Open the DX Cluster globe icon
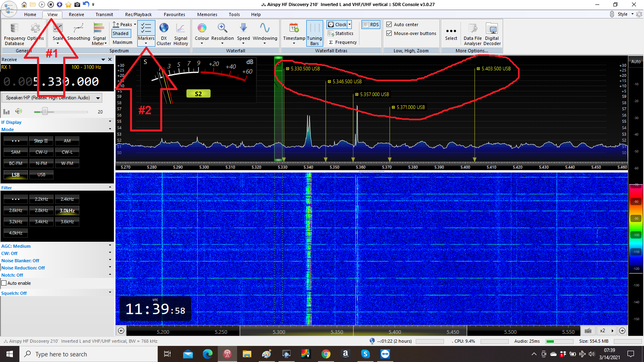 (x=164, y=28)
